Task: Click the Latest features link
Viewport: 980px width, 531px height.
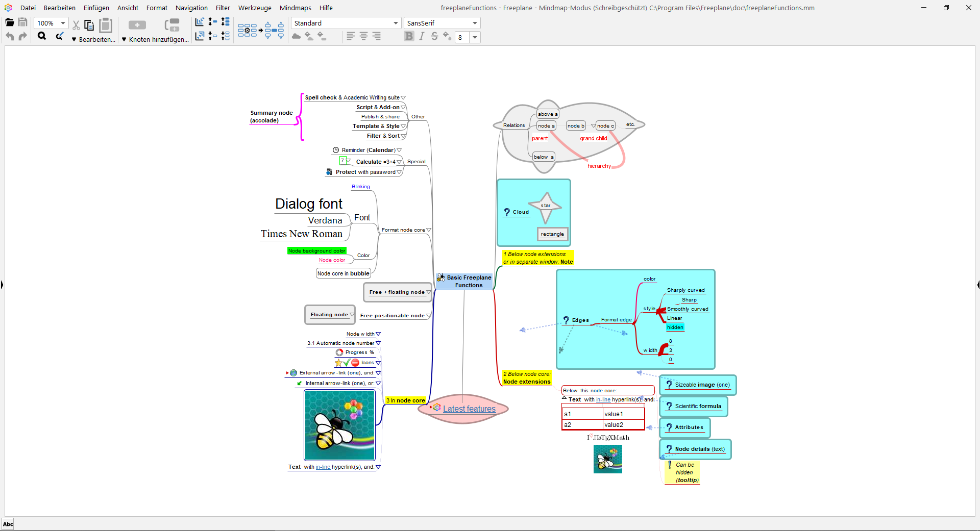Action: 469,409
